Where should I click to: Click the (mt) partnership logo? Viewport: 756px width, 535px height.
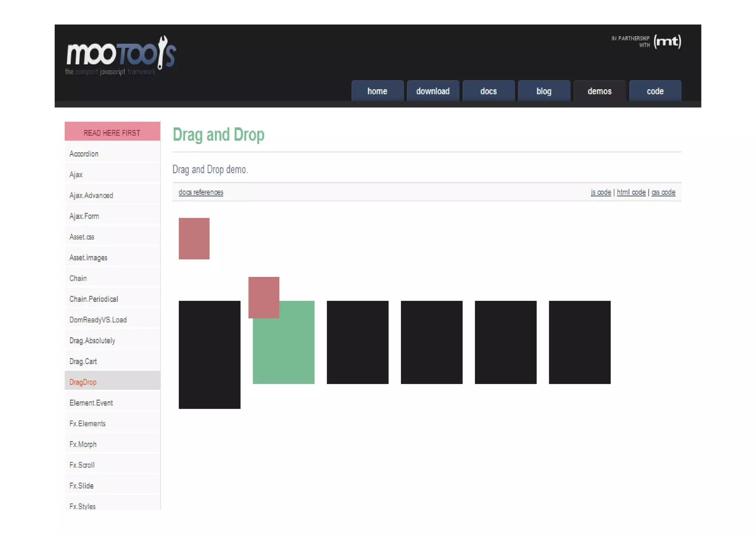667,41
